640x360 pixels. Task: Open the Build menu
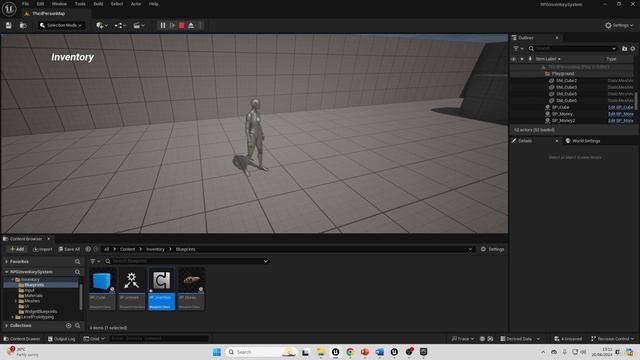click(98, 4)
